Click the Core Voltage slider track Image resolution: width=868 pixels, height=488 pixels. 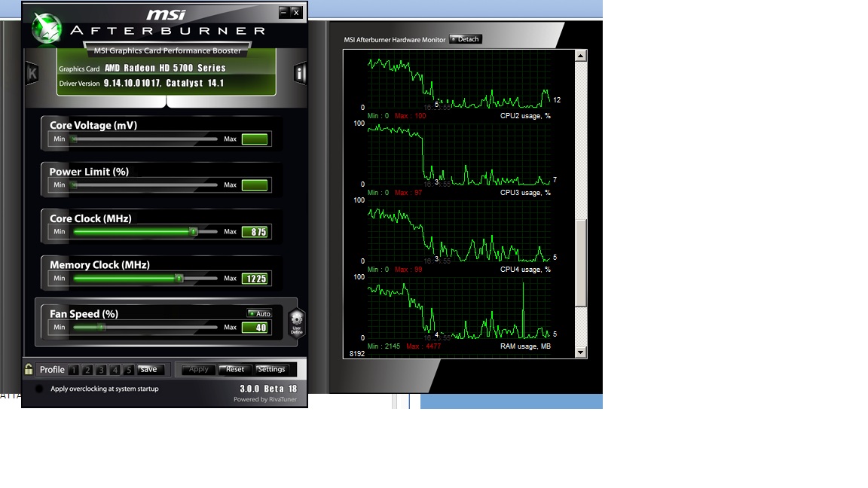[145, 139]
